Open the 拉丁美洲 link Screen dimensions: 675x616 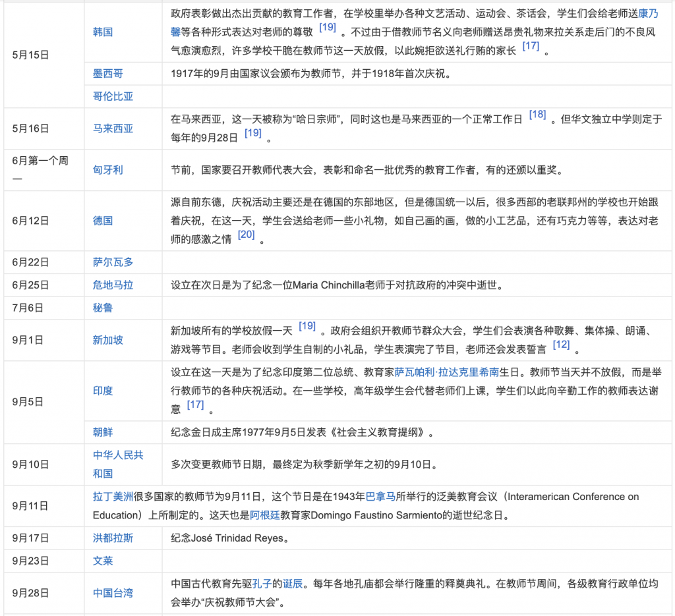[113, 496]
